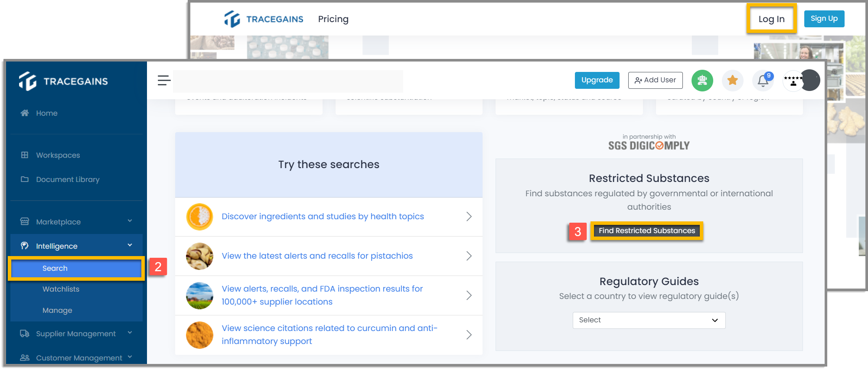Image resolution: width=868 pixels, height=370 pixels.
Task: Click the Log In link
Action: point(771,19)
